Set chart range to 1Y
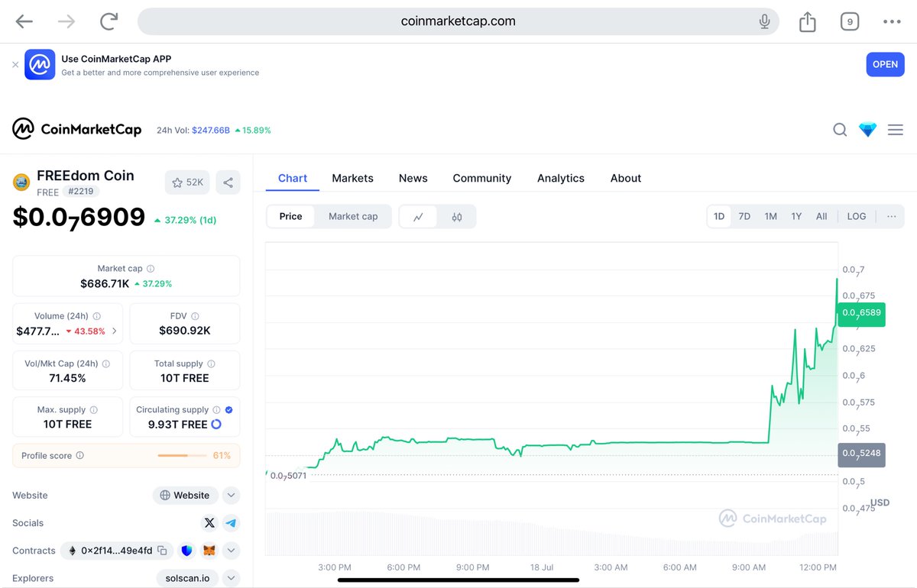 click(796, 216)
